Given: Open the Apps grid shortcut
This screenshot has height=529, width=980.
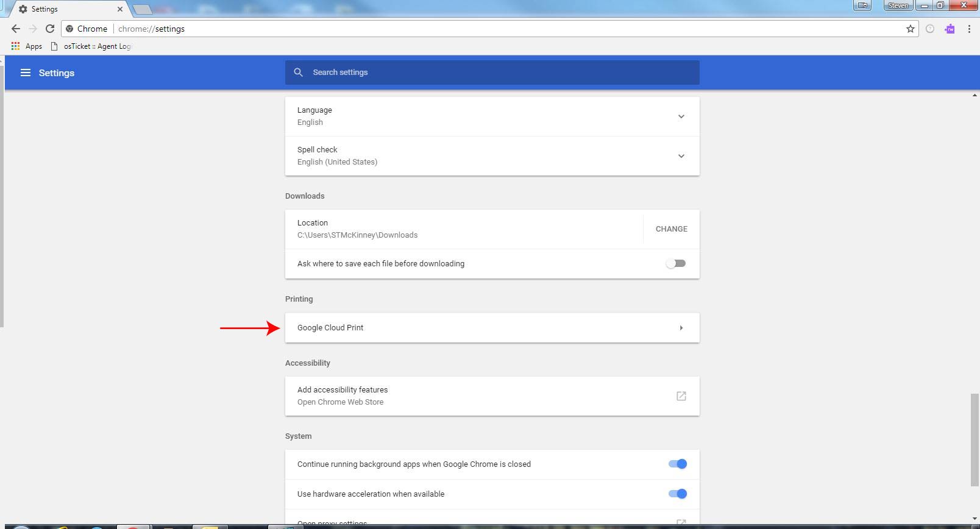Looking at the screenshot, I should point(26,46).
